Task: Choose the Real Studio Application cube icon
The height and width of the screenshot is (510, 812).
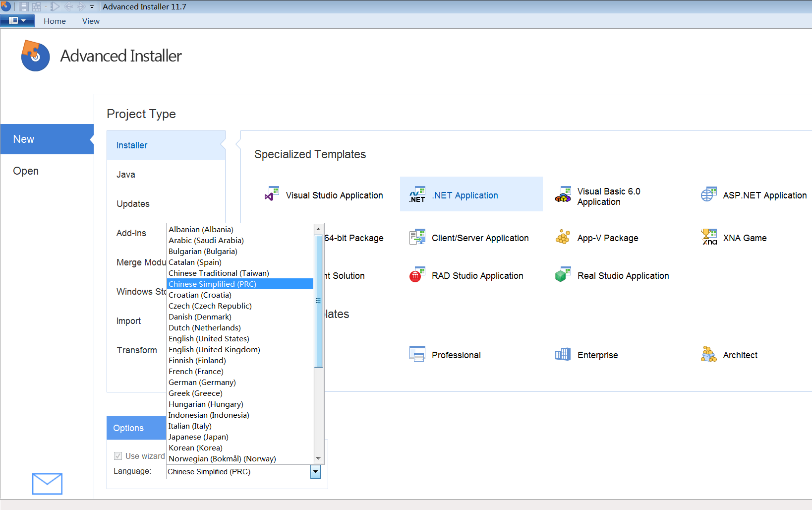Action: point(563,275)
